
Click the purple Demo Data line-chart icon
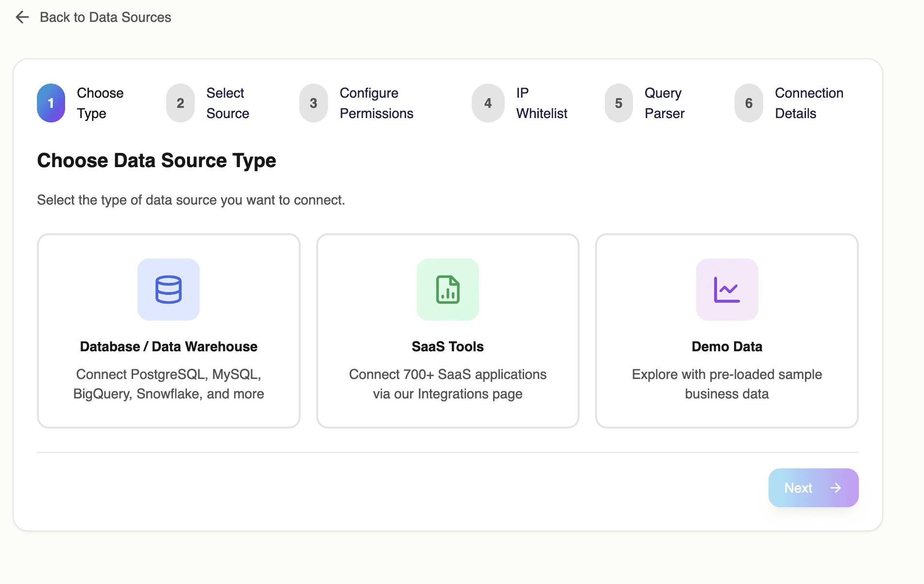[x=727, y=290]
